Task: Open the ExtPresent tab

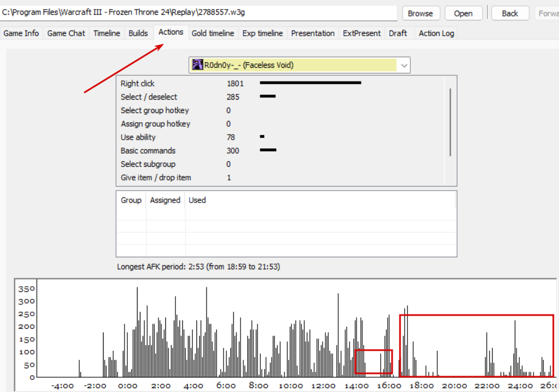Action: (x=362, y=33)
